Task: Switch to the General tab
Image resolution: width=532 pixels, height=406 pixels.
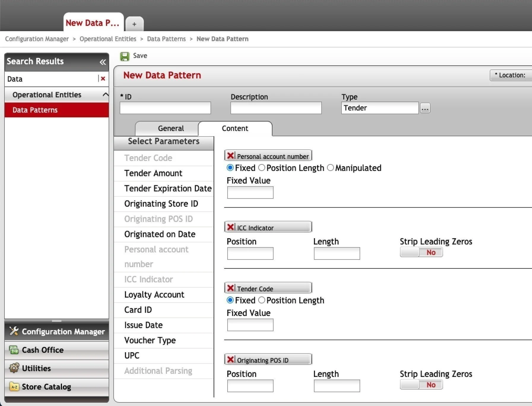Action: pyautogui.click(x=171, y=128)
